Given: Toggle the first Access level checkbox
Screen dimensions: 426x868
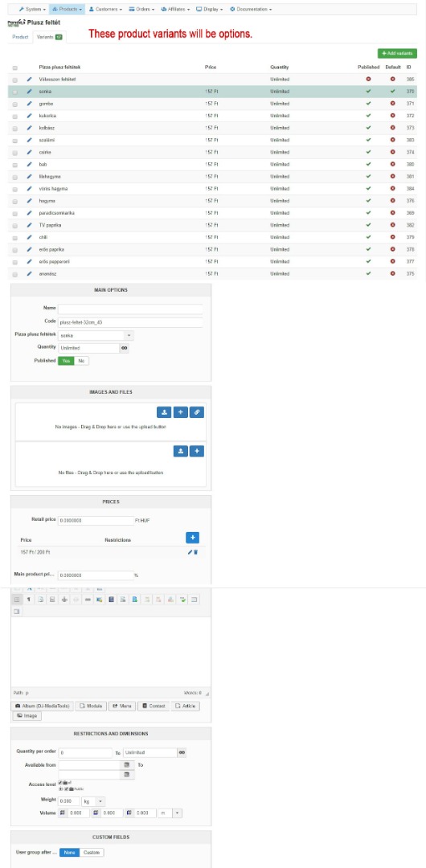Looking at the screenshot, I should (x=60, y=782).
